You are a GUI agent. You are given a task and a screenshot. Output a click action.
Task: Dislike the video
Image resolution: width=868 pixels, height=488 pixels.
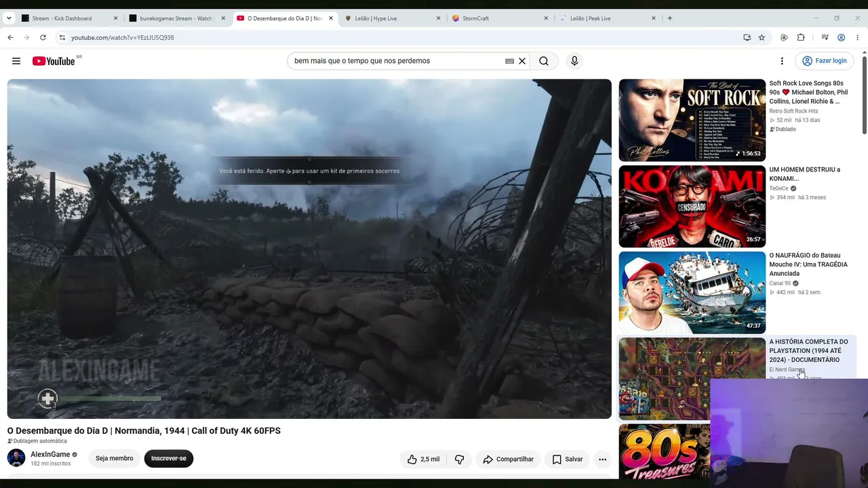459,459
